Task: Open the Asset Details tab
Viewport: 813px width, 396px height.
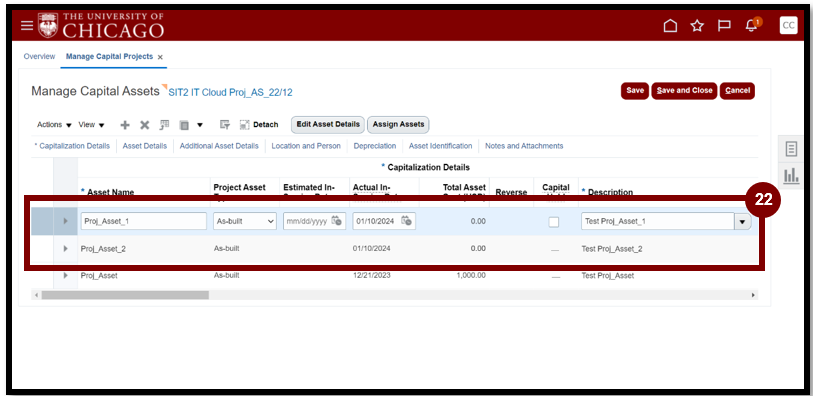Action: (x=145, y=146)
